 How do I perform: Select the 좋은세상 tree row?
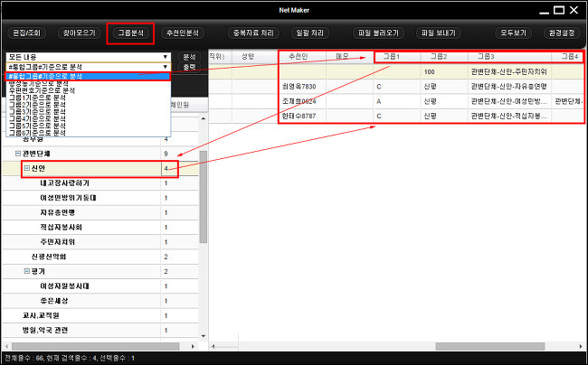(x=100, y=301)
